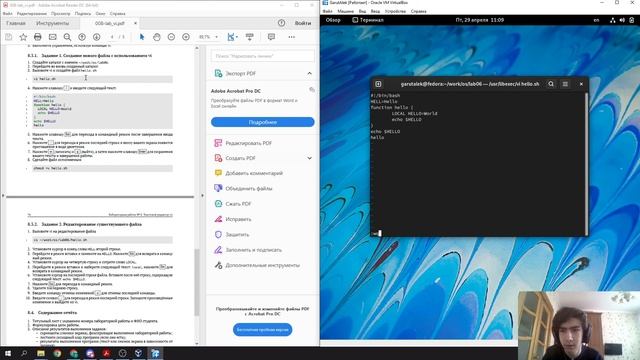Click the en keyboard layout indicator
The width and height of the screenshot is (640, 360).
596,20
